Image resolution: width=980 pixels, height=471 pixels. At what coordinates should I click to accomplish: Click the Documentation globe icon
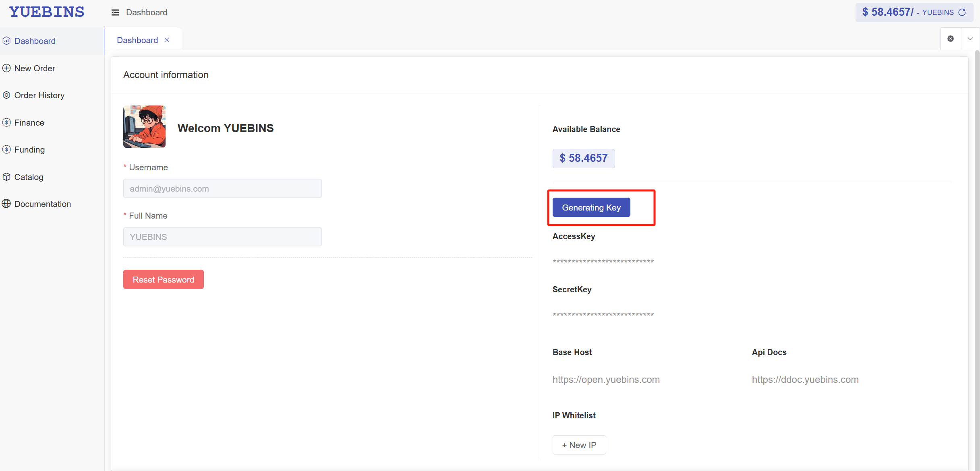pyautogui.click(x=6, y=204)
